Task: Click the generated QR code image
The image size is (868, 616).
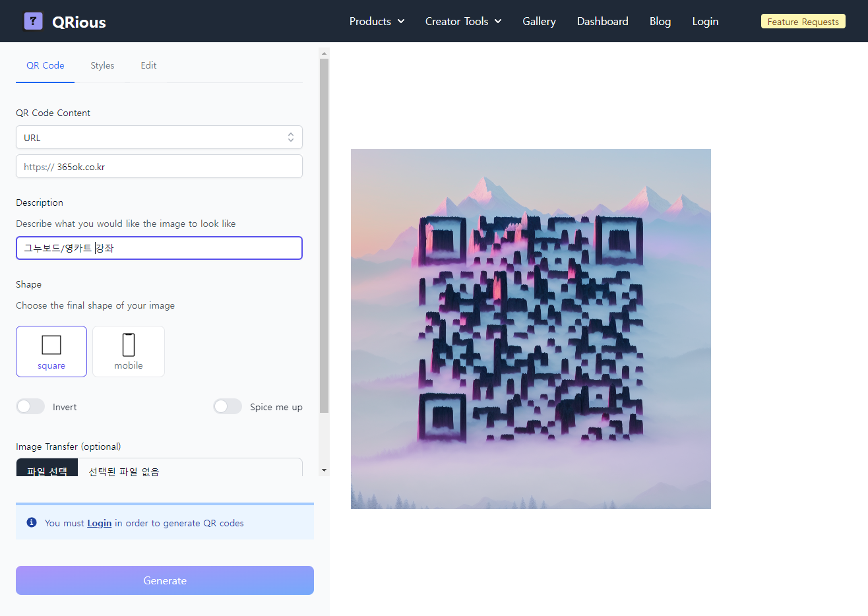Action: coord(530,328)
